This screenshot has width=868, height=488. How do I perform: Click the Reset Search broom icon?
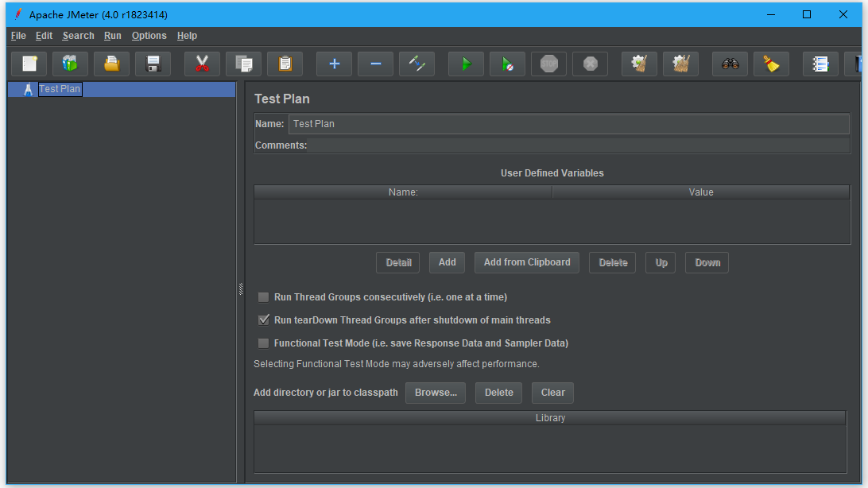click(x=771, y=64)
